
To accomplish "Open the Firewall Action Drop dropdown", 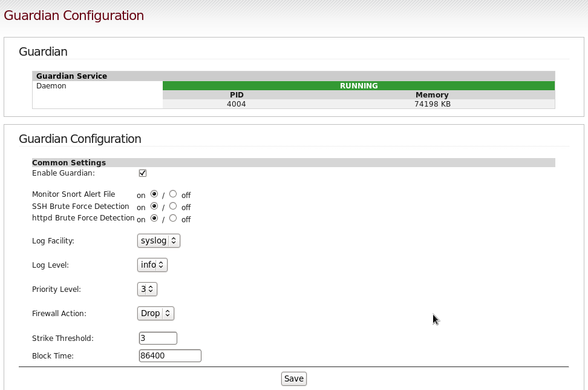I will tap(155, 314).
